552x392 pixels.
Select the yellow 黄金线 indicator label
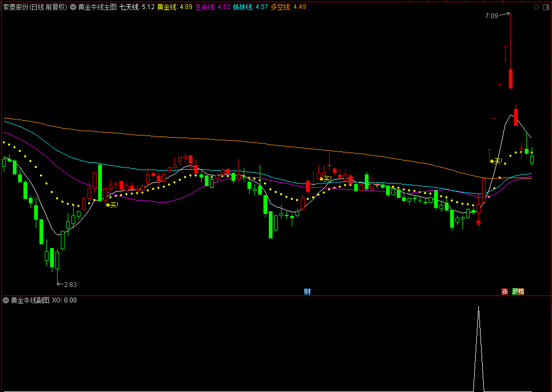click(x=174, y=7)
